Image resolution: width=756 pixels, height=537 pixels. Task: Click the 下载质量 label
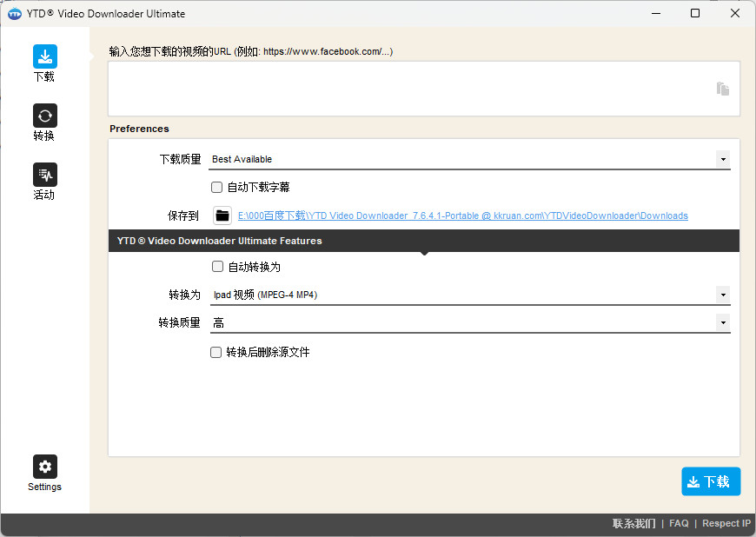(181, 160)
